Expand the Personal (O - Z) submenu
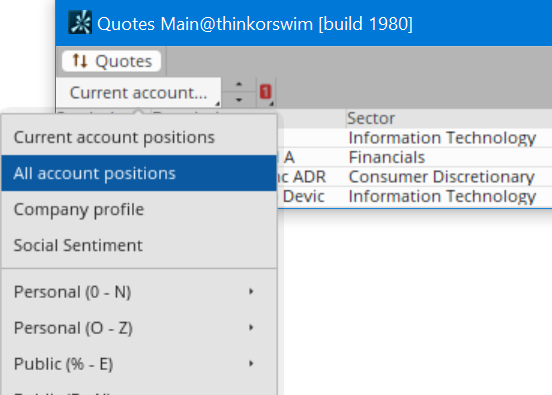552x395 pixels. click(x=139, y=328)
